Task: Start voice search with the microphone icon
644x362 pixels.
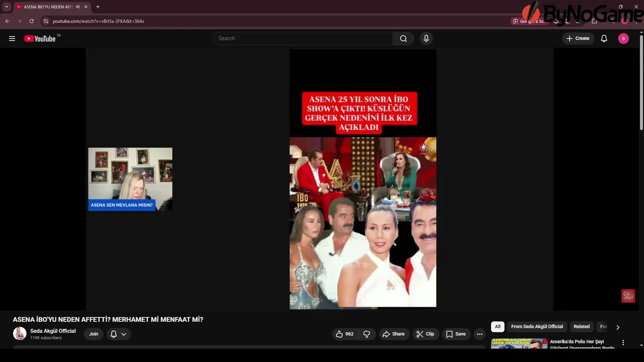Action: point(426,39)
